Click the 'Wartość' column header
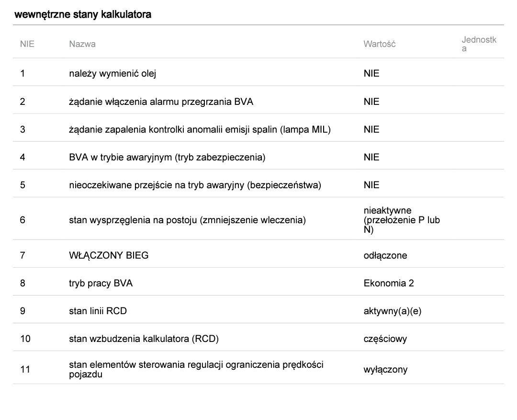The width and height of the screenshot is (517, 420). 380,44
